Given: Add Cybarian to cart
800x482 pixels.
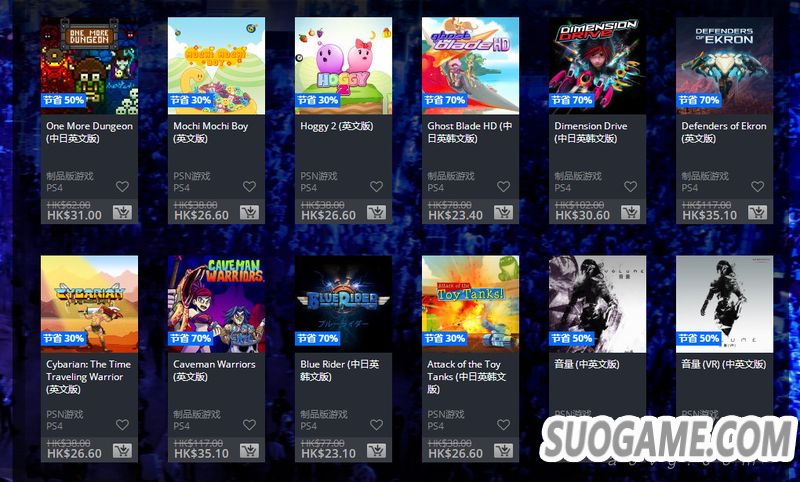Looking at the screenshot, I should click(122, 450).
